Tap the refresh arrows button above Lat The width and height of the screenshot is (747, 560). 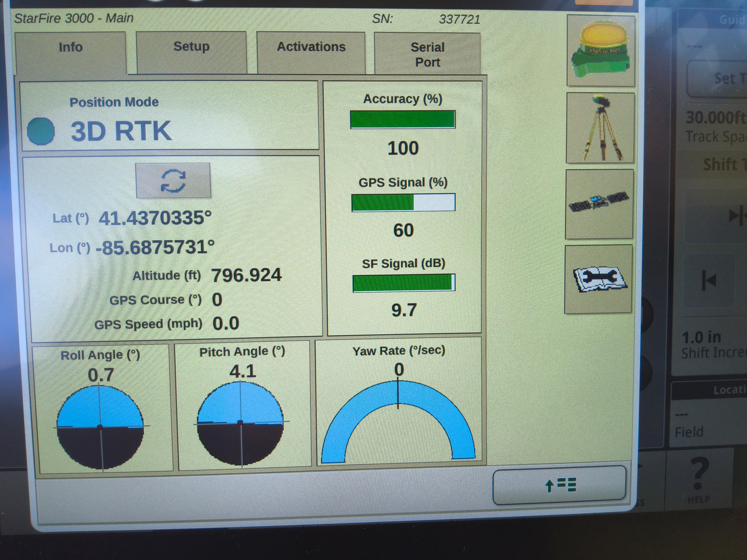[173, 181]
